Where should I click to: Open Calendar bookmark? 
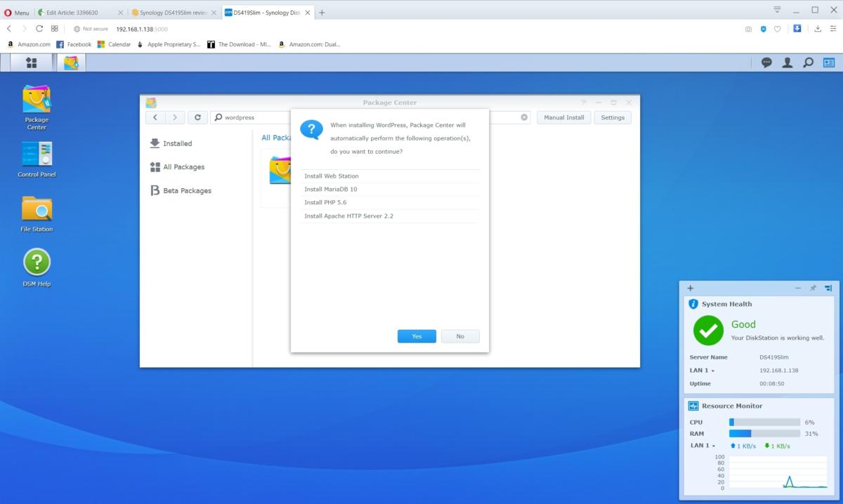(x=114, y=44)
